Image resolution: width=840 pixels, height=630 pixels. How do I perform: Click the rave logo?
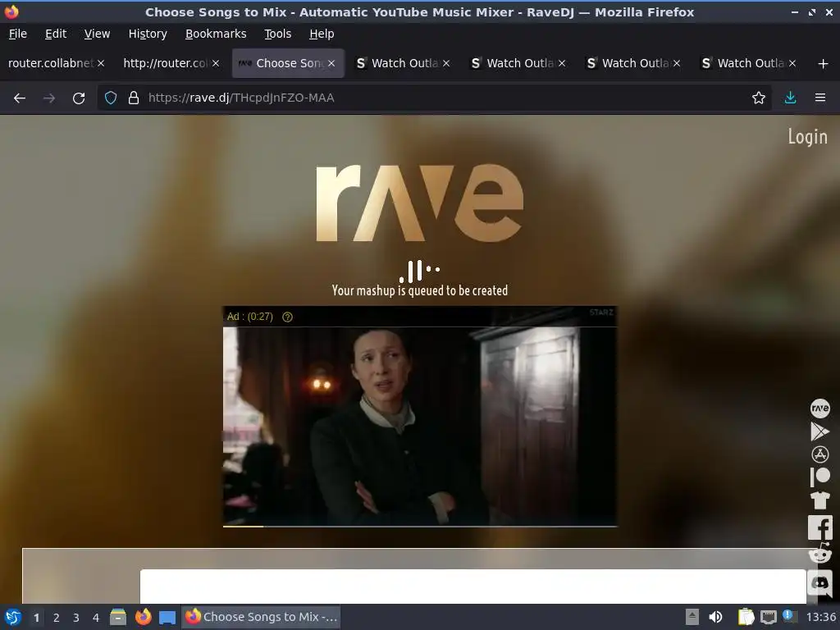(x=419, y=203)
